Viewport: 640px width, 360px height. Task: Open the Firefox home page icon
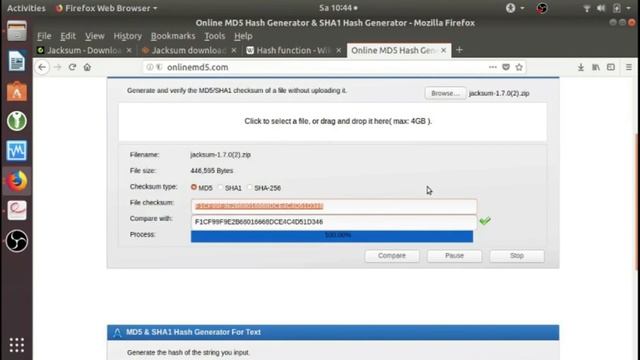(87, 67)
